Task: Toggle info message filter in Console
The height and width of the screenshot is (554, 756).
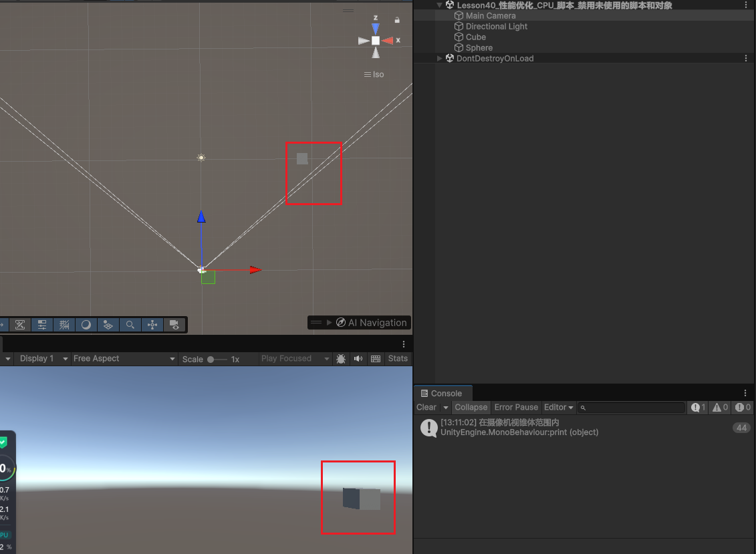Action: (x=699, y=407)
